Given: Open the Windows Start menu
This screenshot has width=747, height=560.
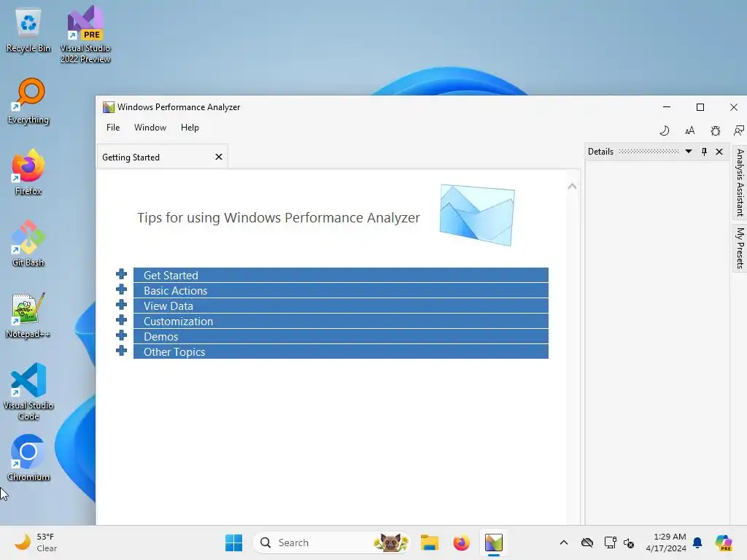Looking at the screenshot, I should coord(233,542).
